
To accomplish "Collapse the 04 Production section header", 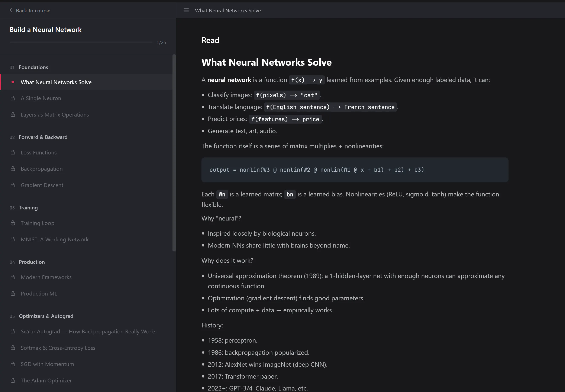I will point(27,262).
